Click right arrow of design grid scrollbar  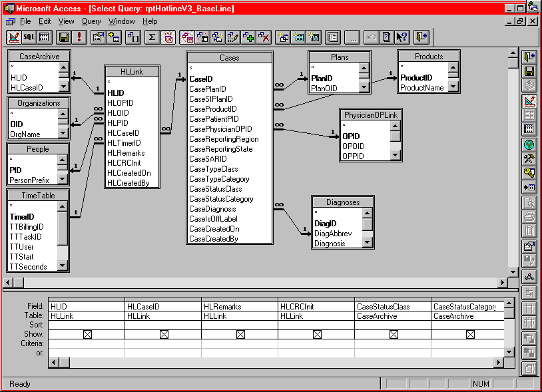(499, 362)
